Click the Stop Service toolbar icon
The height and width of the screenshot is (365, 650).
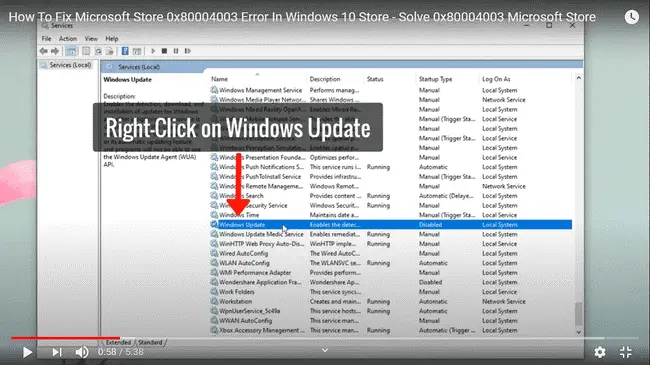pyautogui.click(x=164, y=51)
